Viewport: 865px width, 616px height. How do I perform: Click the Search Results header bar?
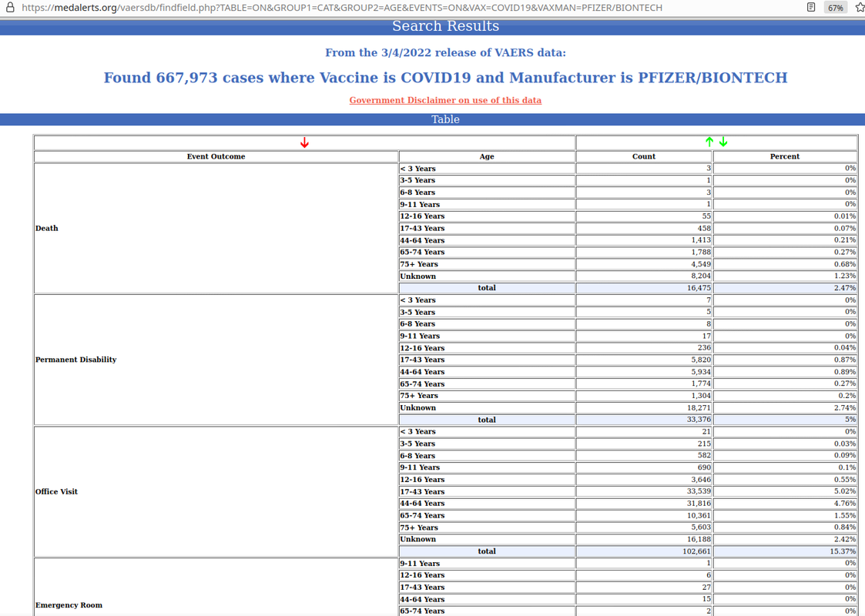(433, 26)
